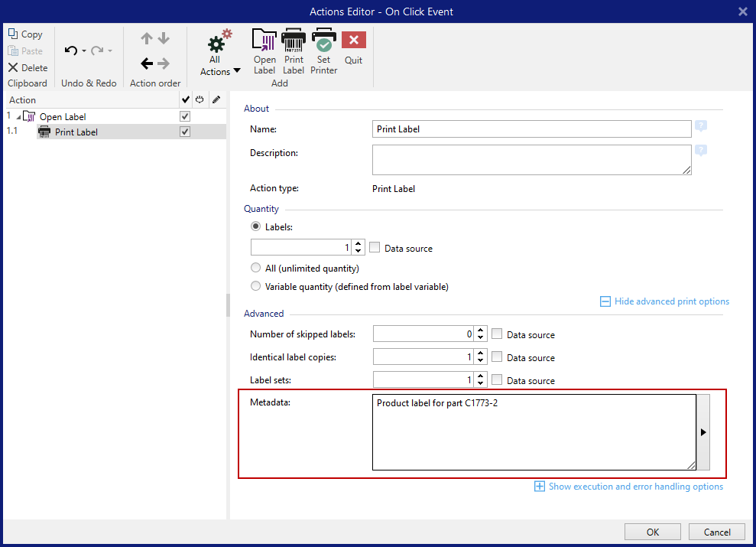
Task: Move action up with up arrow
Action: click(147, 38)
